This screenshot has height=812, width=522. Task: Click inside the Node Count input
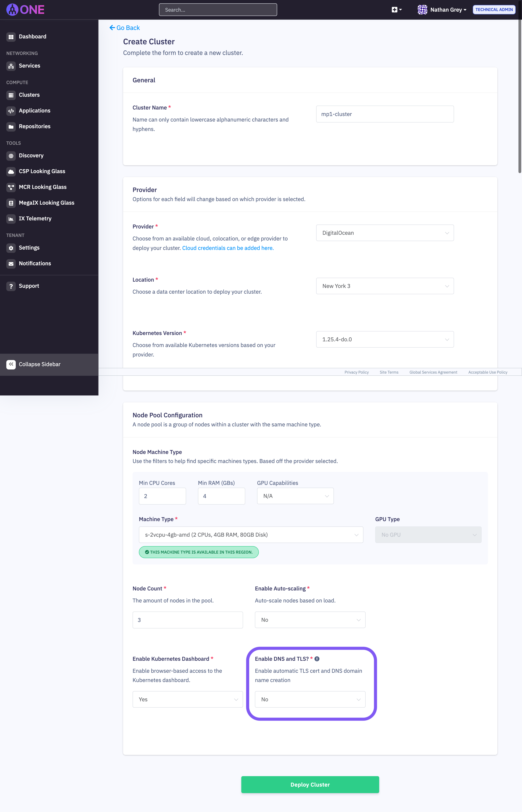click(188, 620)
